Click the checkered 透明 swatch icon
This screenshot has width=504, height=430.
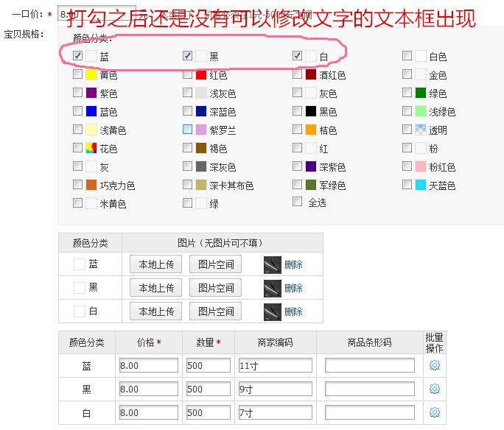(x=421, y=130)
